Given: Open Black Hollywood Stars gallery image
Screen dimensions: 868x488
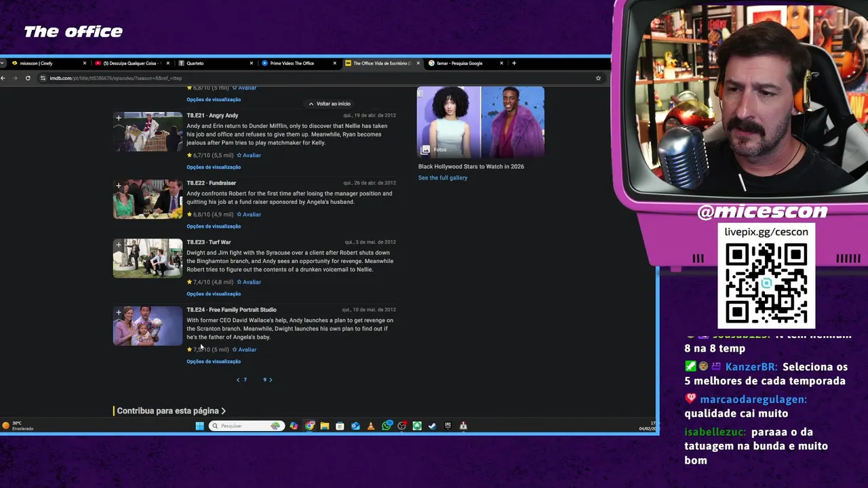Looking at the screenshot, I should pos(480,122).
